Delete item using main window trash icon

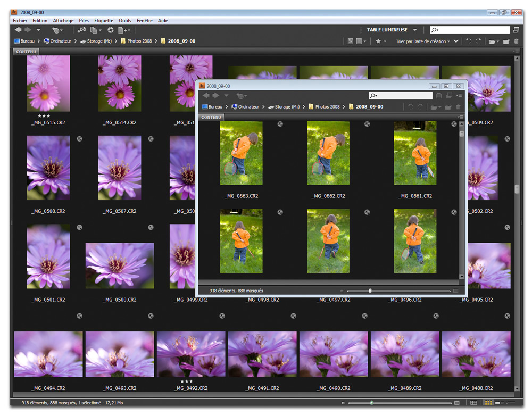pos(517,41)
